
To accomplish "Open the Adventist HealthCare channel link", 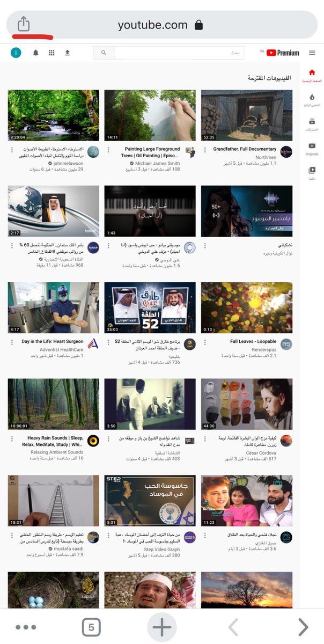I will coord(61,349).
